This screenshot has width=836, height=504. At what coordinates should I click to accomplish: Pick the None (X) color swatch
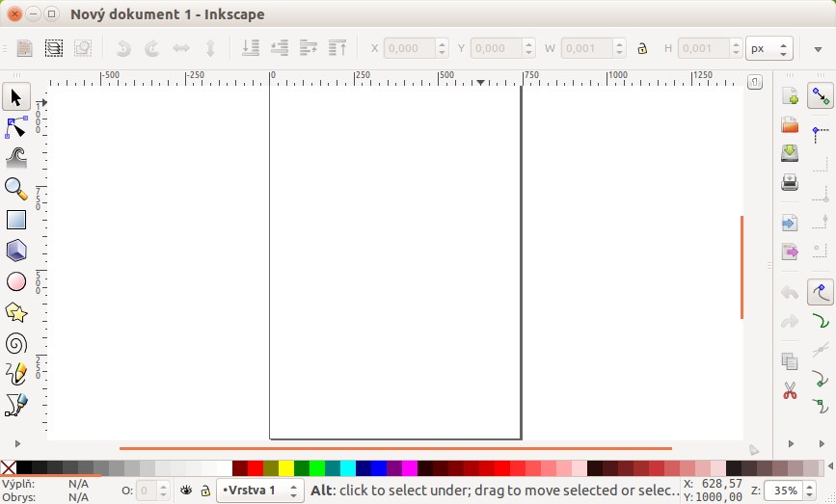tap(8, 467)
